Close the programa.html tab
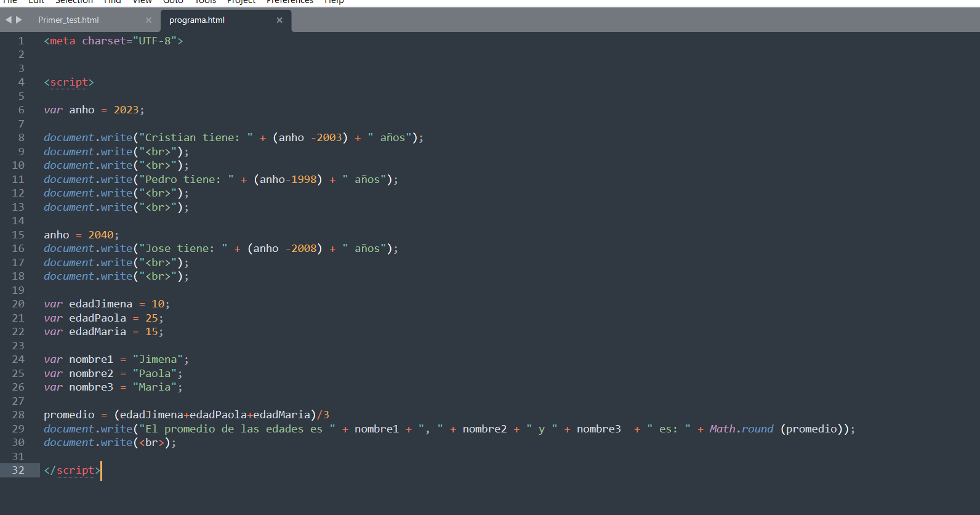This screenshot has width=980, height=515. [279, 20]
